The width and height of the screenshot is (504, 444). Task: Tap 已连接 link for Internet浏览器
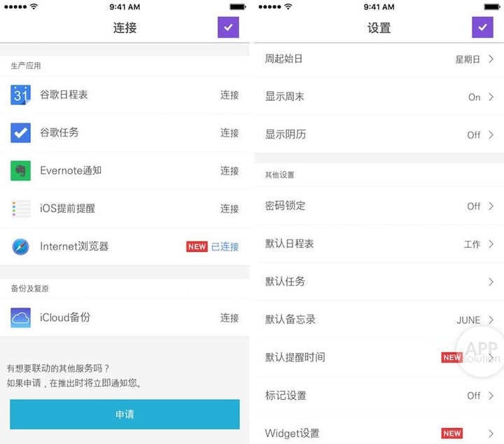coord(225,247)
